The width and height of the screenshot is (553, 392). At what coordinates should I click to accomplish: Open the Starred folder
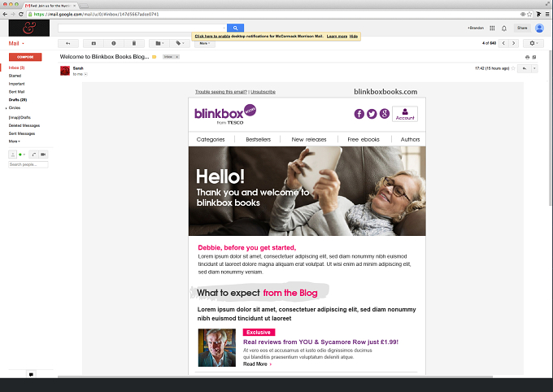pyautogui.click(x=15, y=76)
